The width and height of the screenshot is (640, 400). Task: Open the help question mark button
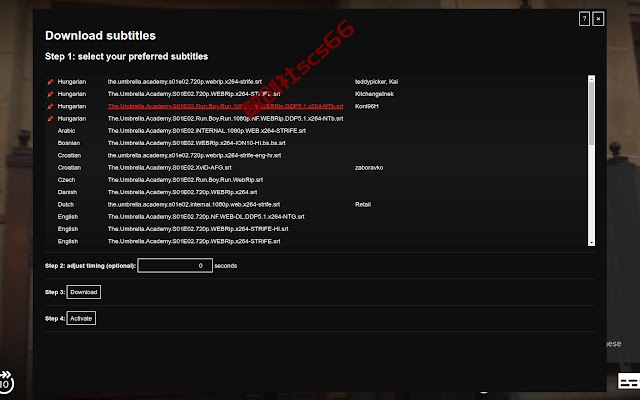click(584, 19)
